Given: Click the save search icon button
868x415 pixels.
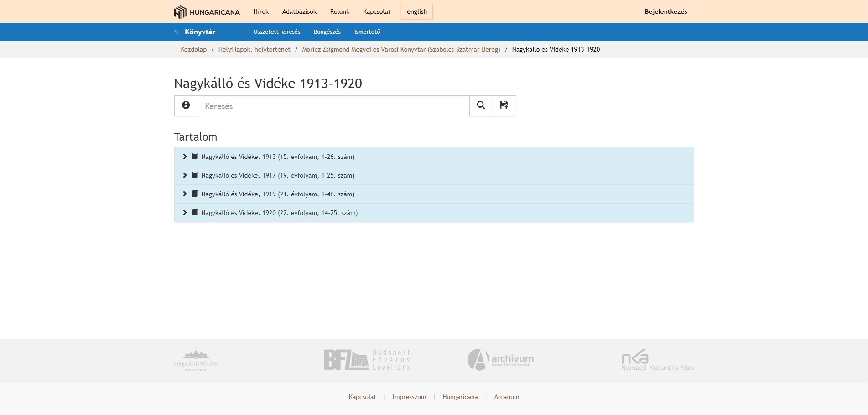Looking at the screenshot, I should 504,106.
